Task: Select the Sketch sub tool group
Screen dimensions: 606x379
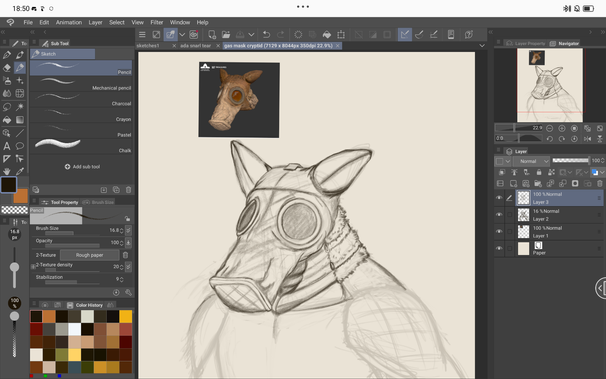Action: [x=63, y=54]
